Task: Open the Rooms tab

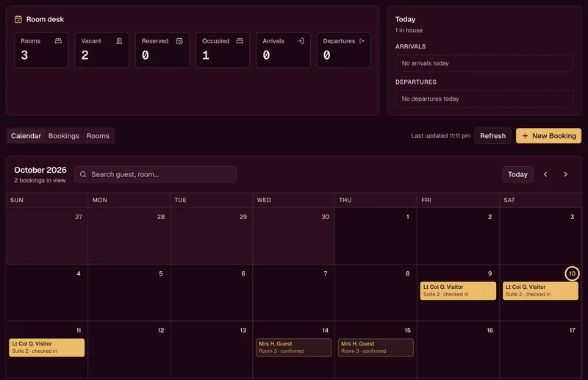Action: (x=98, y=136)
